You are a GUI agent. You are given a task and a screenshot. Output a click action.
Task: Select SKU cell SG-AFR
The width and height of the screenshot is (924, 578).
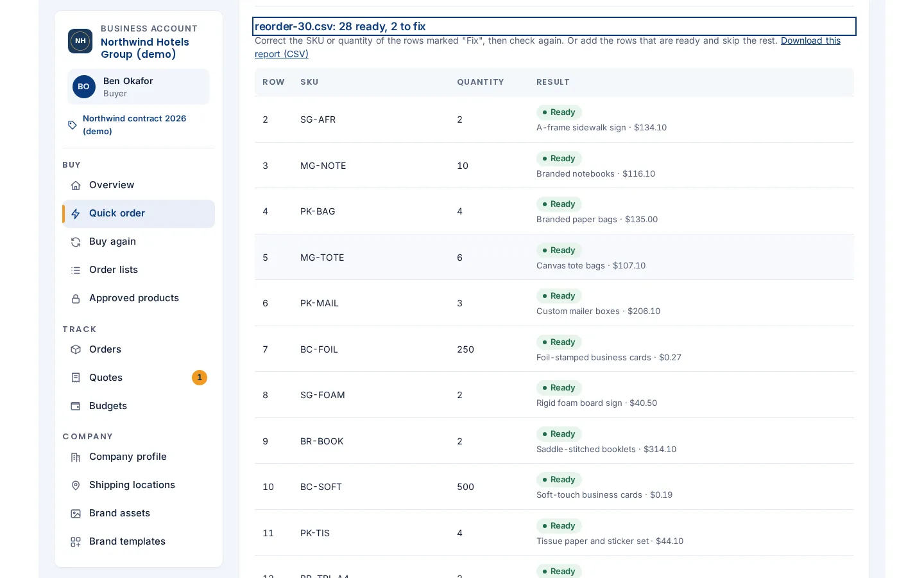click(x=318, y=119)
